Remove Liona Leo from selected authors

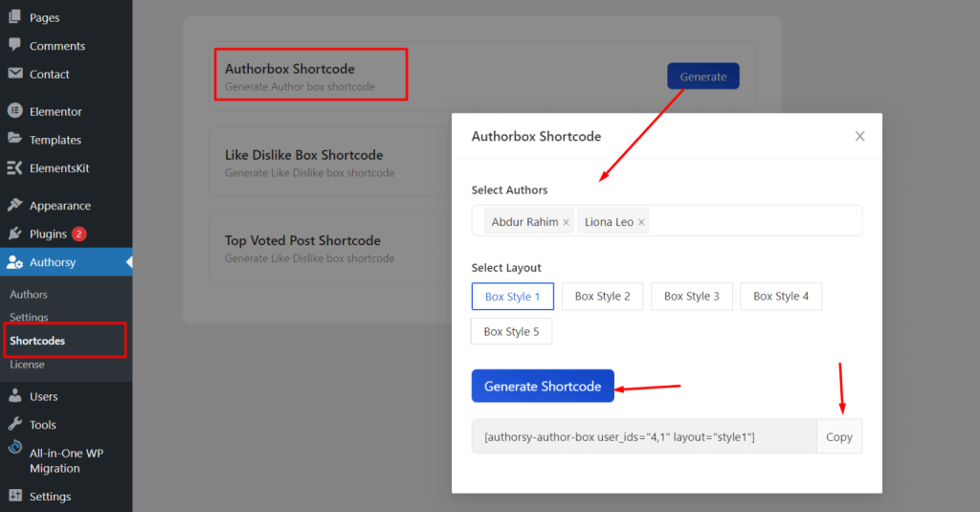coord(641,222)
